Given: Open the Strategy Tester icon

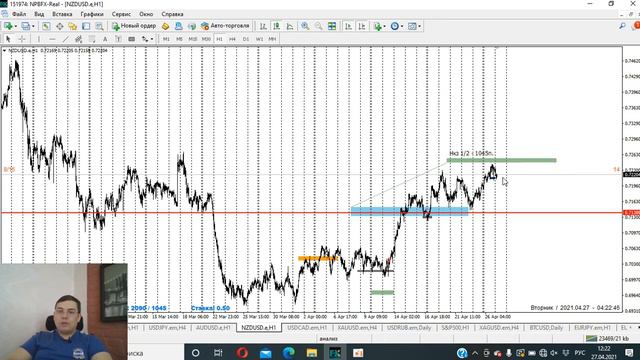Looking at the screenshot, I should (99, 26).
